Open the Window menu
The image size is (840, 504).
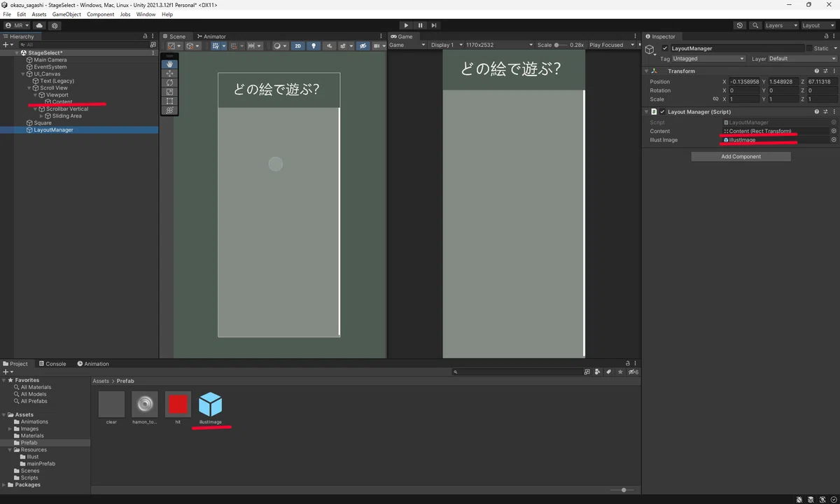[x=146, y=14]
